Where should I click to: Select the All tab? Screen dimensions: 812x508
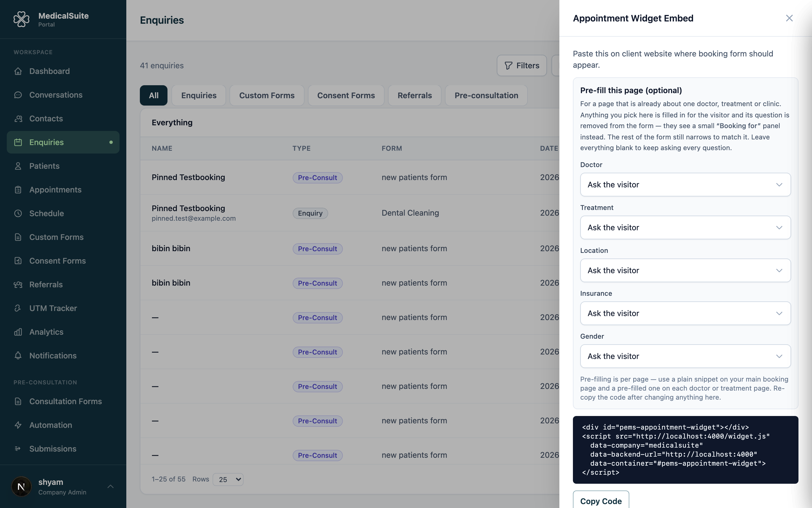coord(154,95)
